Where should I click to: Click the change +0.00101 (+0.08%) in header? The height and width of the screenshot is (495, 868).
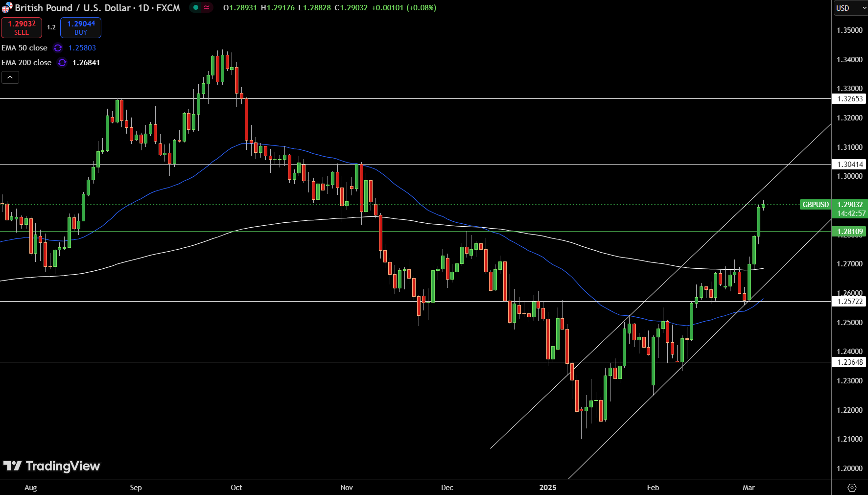pyautogui.click(x=404, y=8)
